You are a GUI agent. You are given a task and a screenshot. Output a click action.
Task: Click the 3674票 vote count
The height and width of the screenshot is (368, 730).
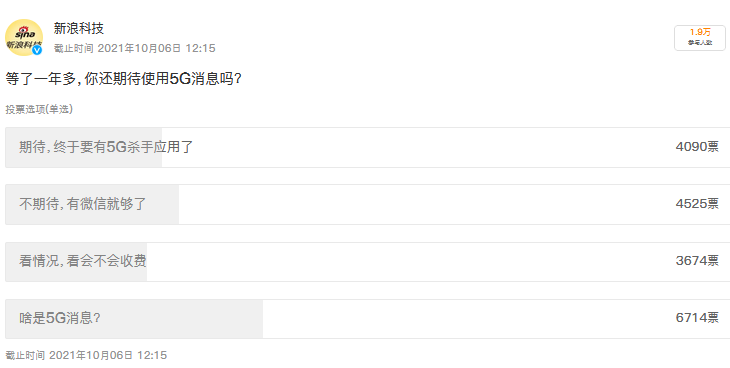pyautogui.click(x=697, y=261)
